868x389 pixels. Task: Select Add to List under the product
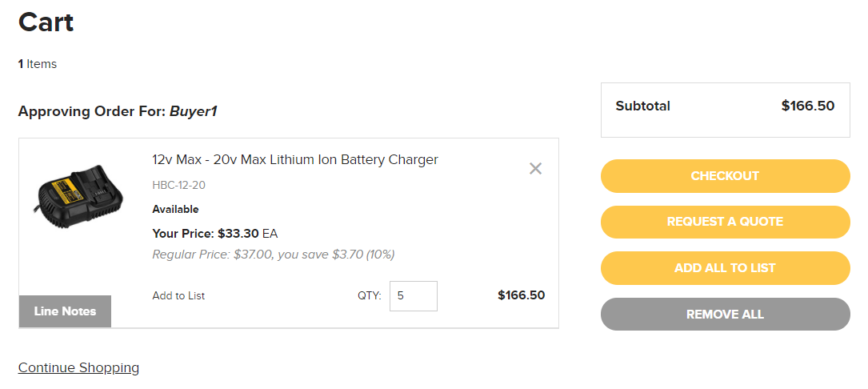point(178,296)
